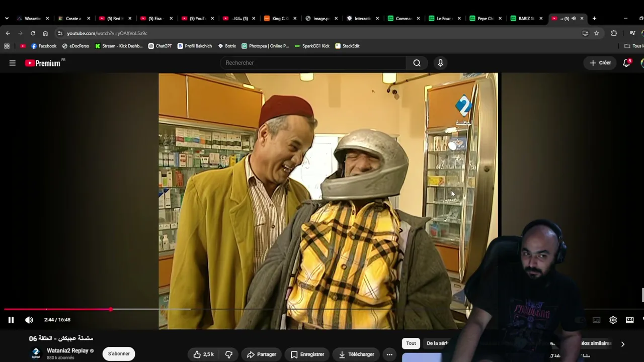
Task: Open the Botrix bookmark
Action: coord(227,46)
